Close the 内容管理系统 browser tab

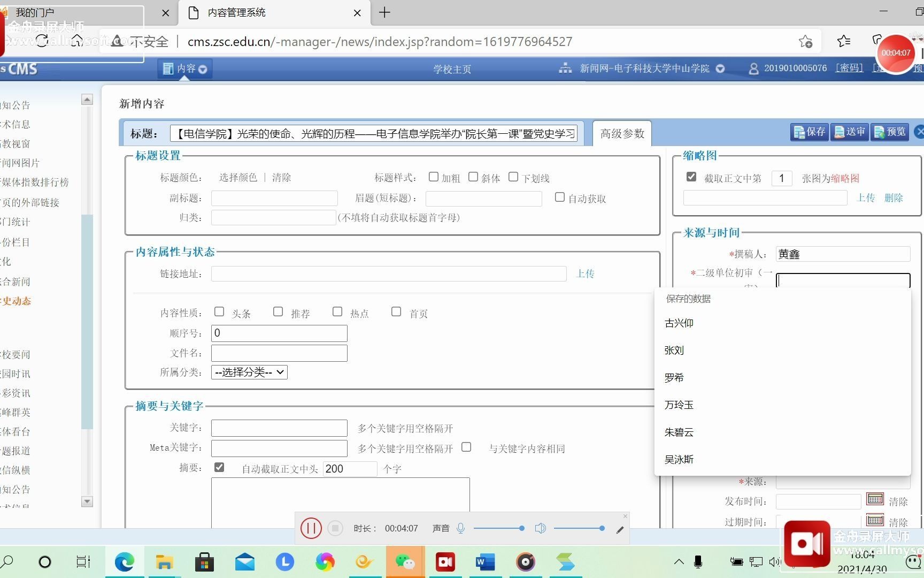357,13
